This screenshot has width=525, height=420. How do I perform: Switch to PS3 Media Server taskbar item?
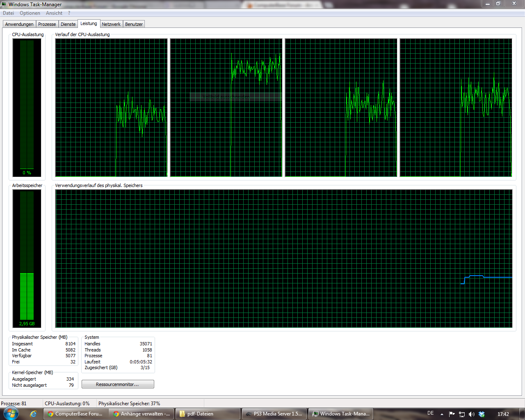pyautogui.click(x=275, y=414)
